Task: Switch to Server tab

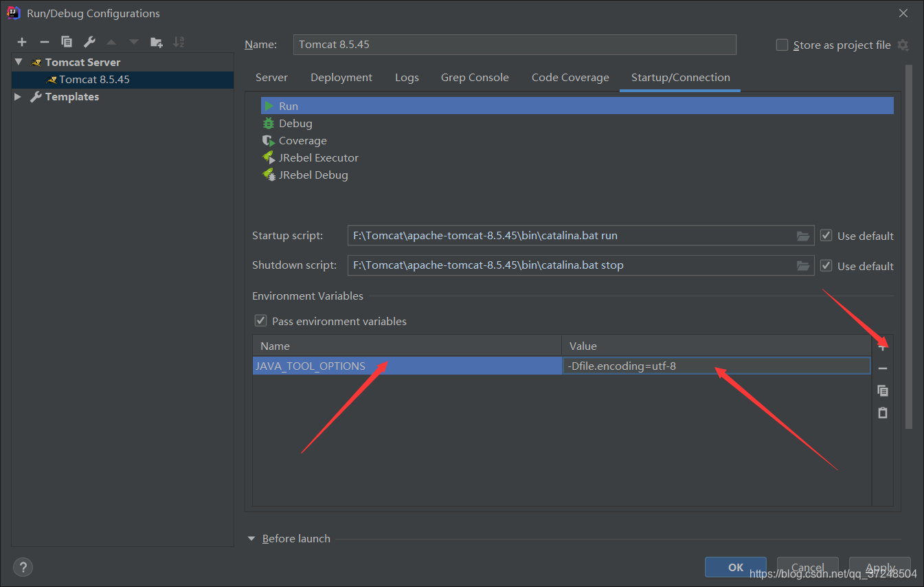Action: (x=271, y=78)
